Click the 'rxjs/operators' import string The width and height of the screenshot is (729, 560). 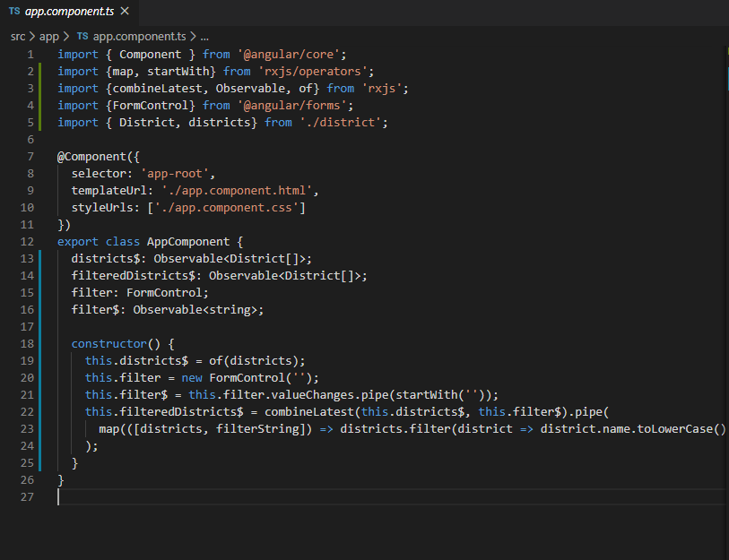(x=313, y=71)
